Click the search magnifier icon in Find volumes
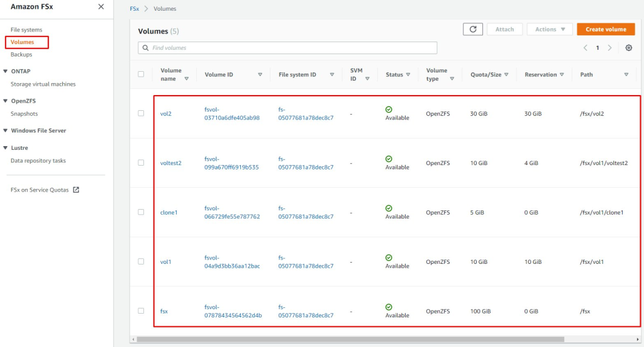 (145, 48)
